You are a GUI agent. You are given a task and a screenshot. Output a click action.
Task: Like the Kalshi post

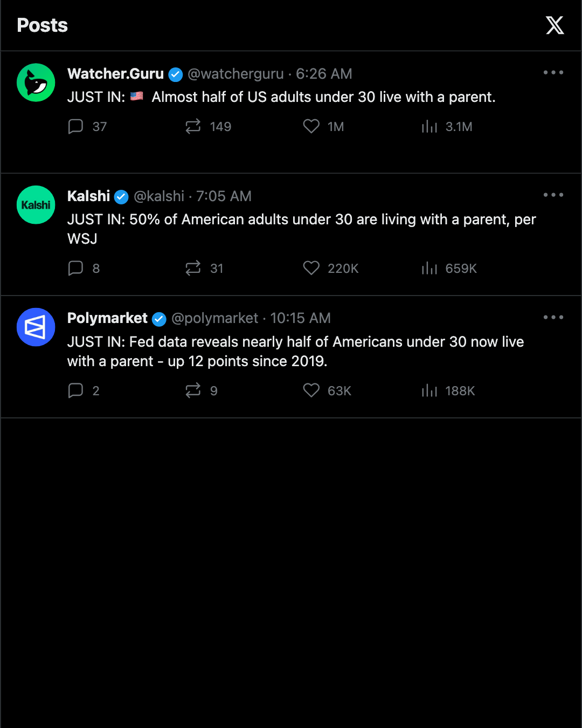(x=311, y=268)
